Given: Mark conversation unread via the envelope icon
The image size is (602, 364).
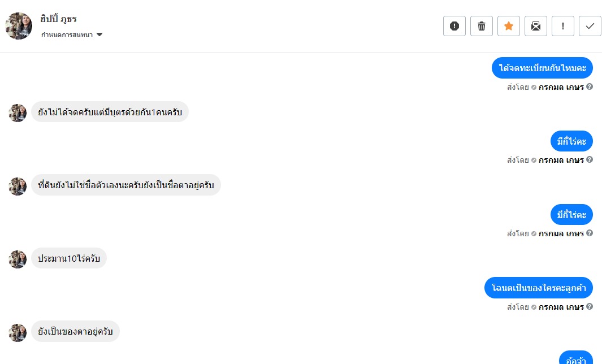Looking at the screenshot, I should tap(536, 26).
